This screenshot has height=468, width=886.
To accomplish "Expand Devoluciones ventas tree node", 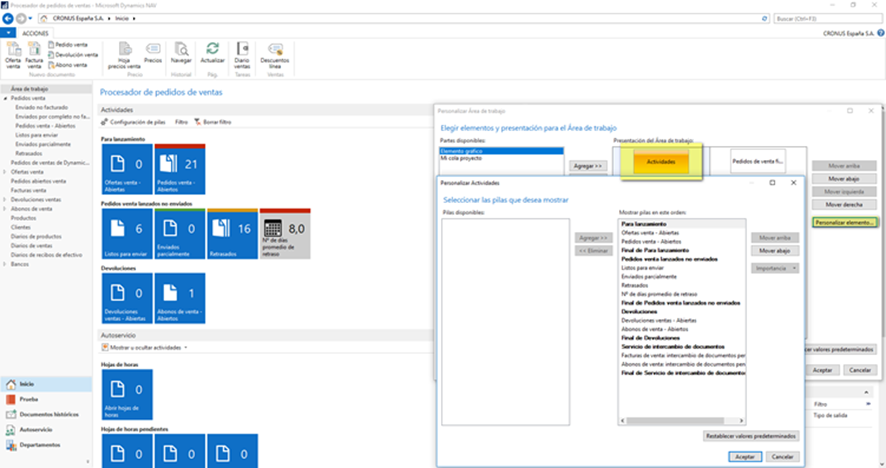I will point(6,200).
